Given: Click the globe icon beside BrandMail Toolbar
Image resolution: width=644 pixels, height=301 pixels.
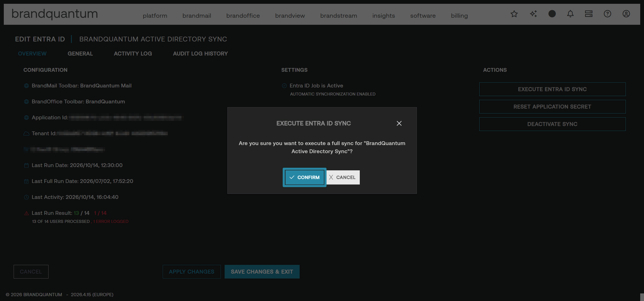Looking at the screenshot, I should [26, 86].
